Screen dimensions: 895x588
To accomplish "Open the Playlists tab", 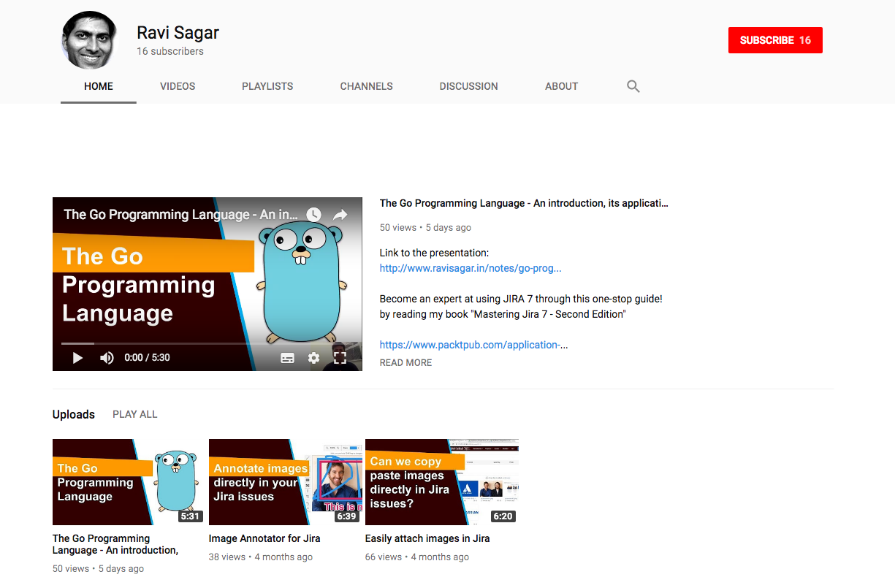I will coord(267,86).
